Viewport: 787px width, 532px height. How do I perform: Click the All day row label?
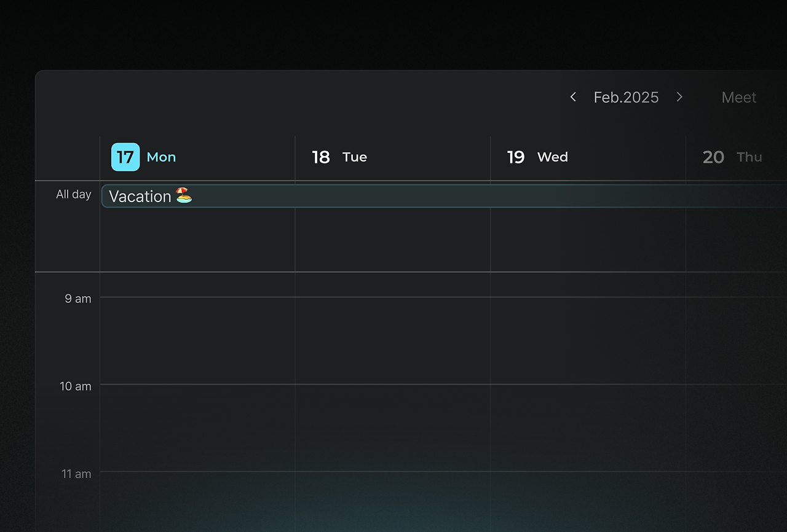coord(74,194)
